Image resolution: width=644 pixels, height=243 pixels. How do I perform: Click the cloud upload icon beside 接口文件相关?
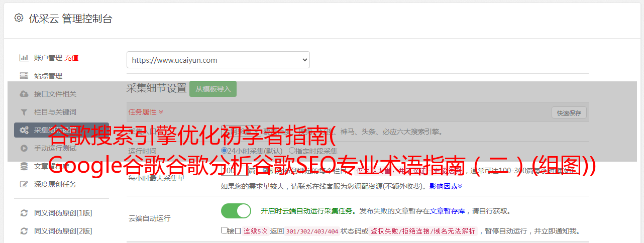point(24,94)
